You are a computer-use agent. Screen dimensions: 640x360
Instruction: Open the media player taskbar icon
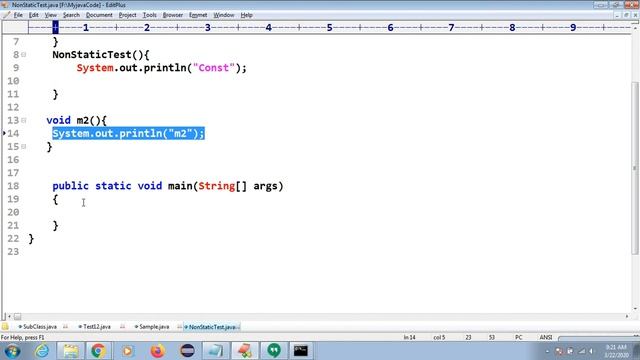pyautogui.click(x=128, y=351)
